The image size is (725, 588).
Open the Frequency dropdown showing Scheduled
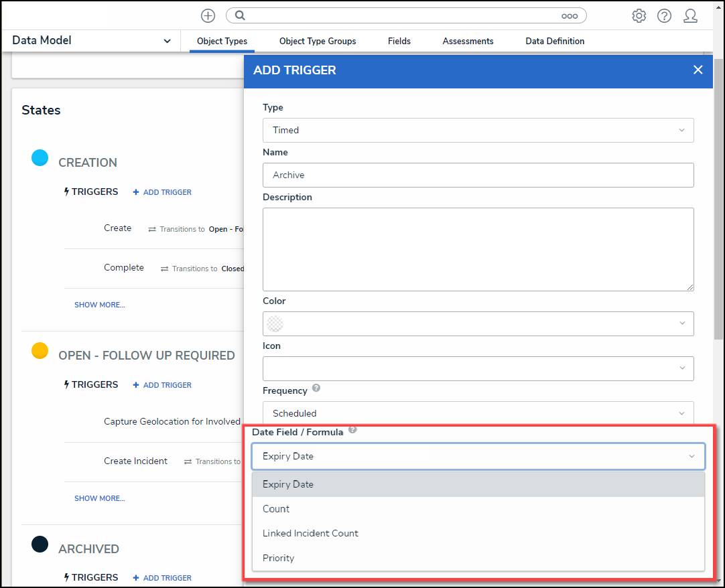[x=478, y=413]
